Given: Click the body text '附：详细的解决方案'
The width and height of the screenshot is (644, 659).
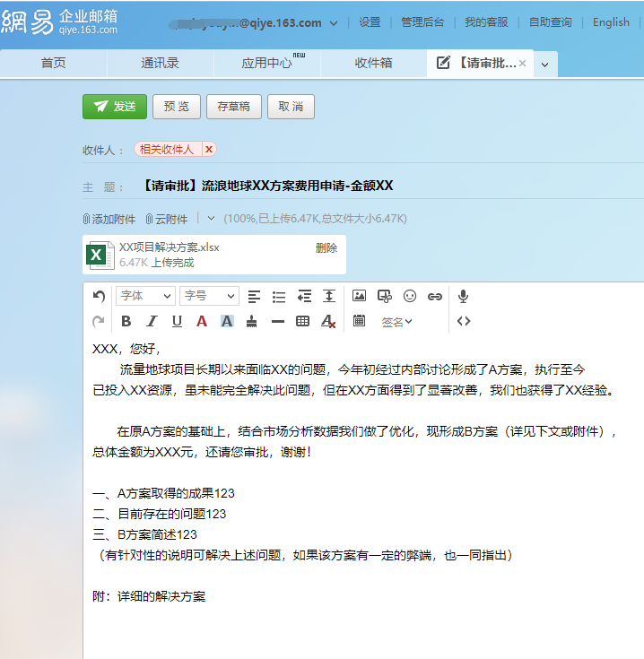Looking at the screenshot, I should pyautogui.click(x=149, y=596).
